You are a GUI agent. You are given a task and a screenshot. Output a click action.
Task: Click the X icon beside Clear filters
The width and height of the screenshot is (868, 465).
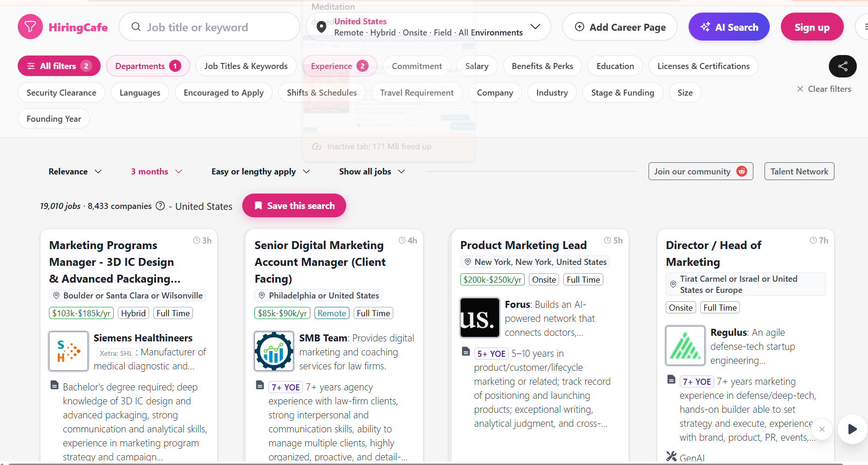pos(800,89)
